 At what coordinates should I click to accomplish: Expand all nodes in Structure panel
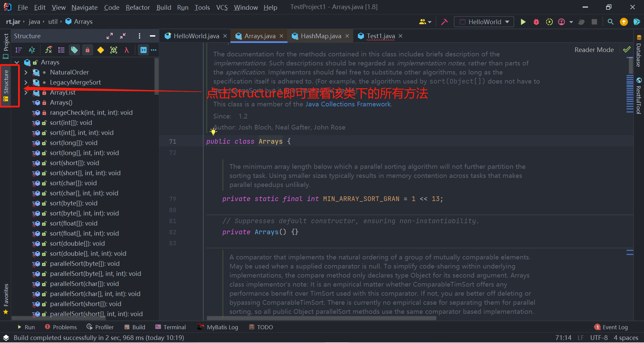pos(110,36)
